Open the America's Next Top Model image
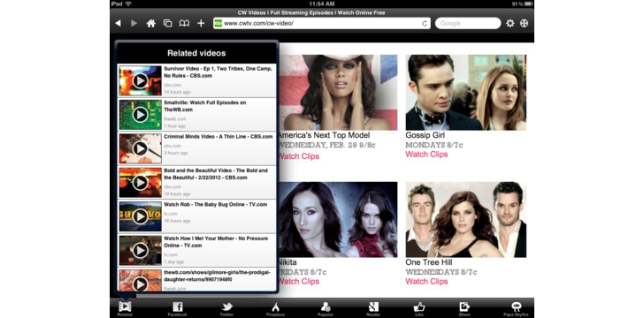The height and width of the screenshot is (318, 644). tap(338, 93)
